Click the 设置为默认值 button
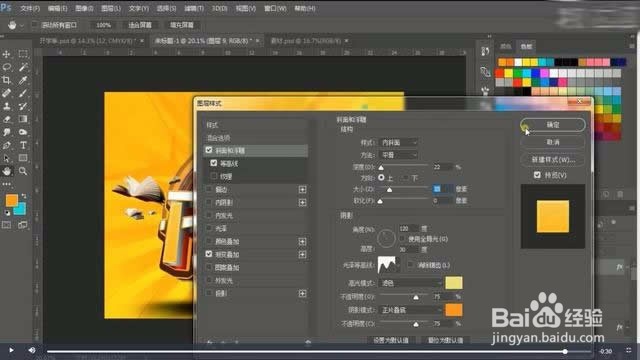Viewport: 640px width, 360px height. click(x=391, y=340)
